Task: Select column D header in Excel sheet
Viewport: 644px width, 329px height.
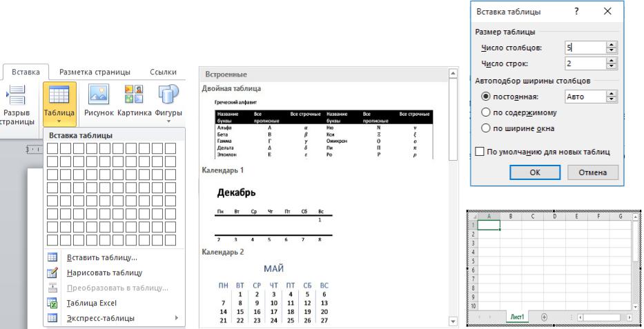Action: 554,216
